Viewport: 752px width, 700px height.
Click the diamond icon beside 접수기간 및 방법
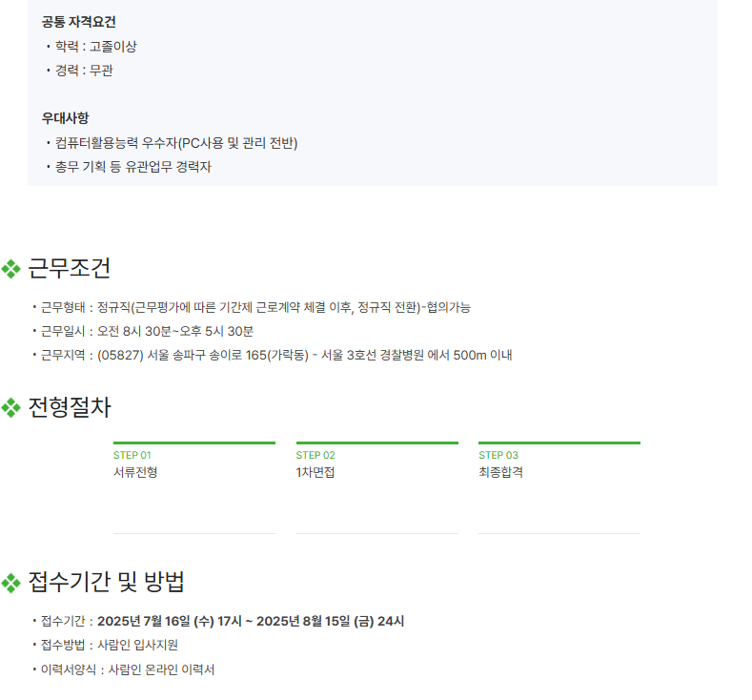coord(11,582)
